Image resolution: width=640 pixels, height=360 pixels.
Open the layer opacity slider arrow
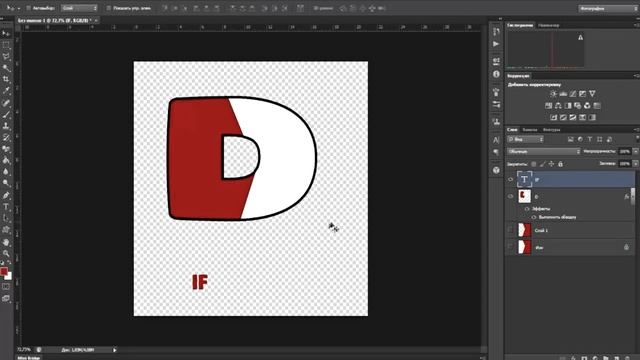tap(635, 151)
